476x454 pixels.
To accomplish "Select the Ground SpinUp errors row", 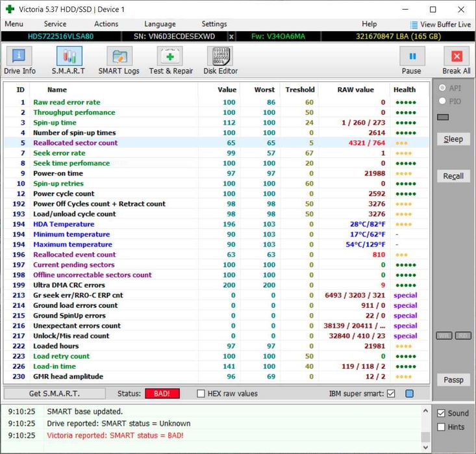I will 216,316.
